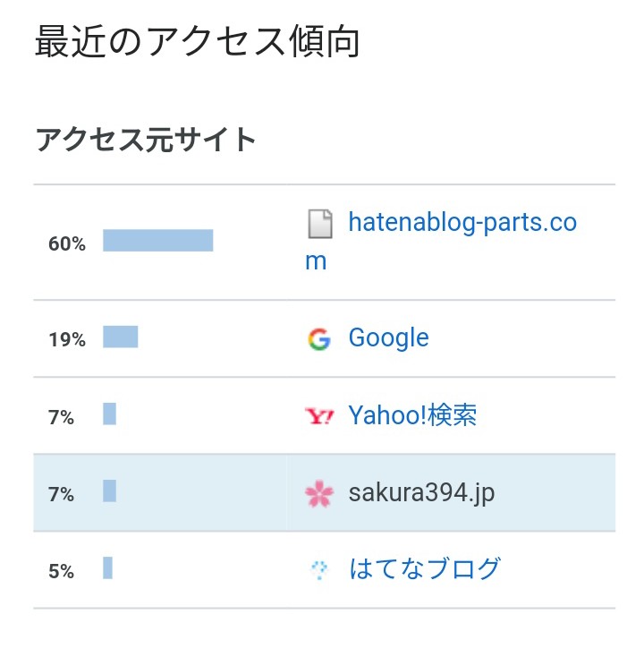This screenshot has height=657, width=644.
Task: Click the Yahoo! Y logo icon
Action: (x=319, y=416)
